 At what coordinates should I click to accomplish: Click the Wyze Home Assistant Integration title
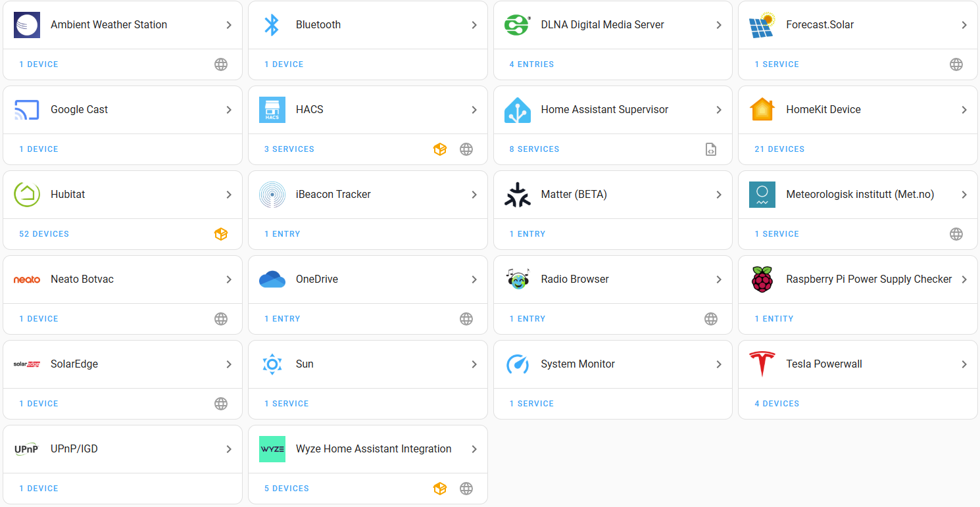(374, 449)
